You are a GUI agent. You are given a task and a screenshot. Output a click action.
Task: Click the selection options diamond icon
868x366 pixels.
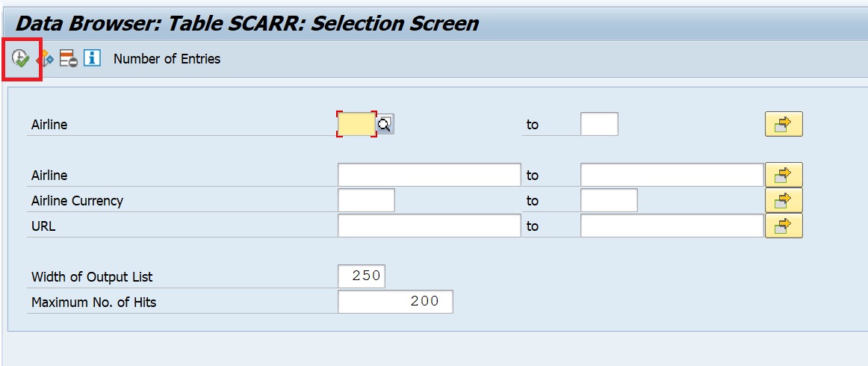(46, 58)
